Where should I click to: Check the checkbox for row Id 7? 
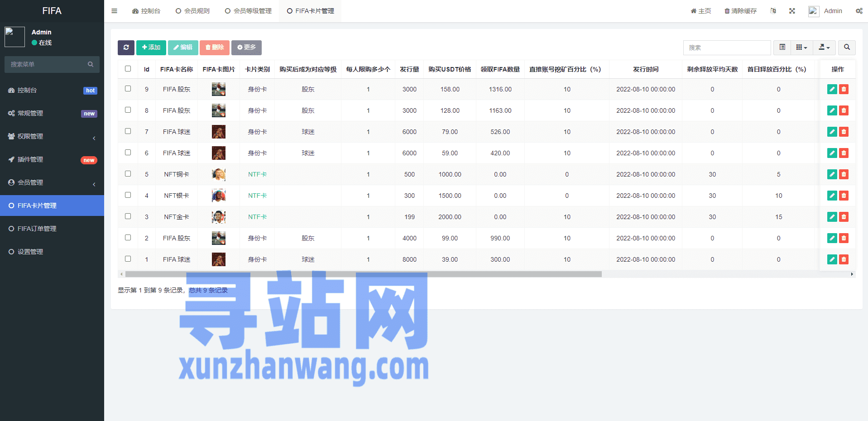(128, 131)
